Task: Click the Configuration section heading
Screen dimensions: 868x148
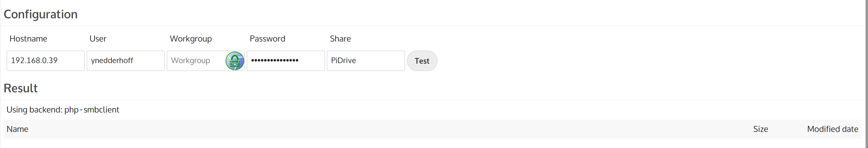Action: coord(40,14)
